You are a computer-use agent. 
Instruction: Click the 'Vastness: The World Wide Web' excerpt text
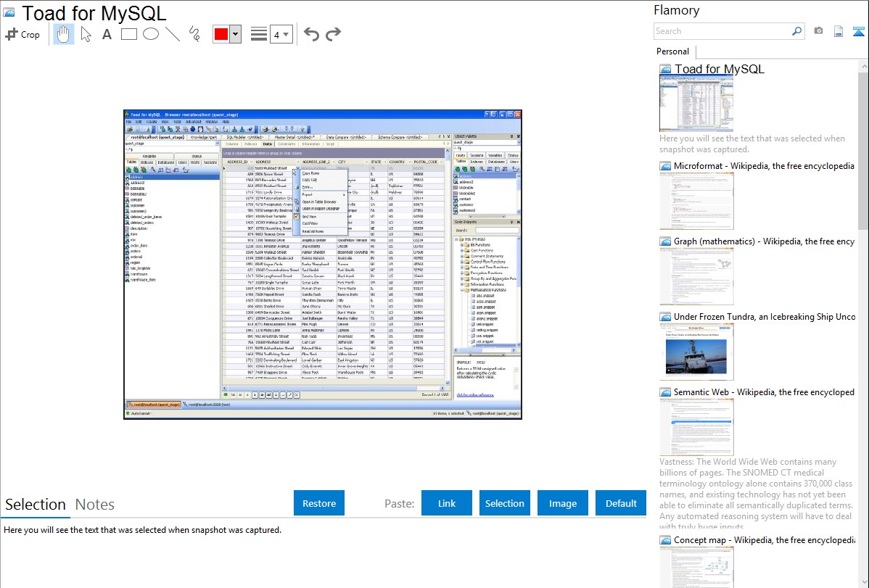(x=756, y=494)
